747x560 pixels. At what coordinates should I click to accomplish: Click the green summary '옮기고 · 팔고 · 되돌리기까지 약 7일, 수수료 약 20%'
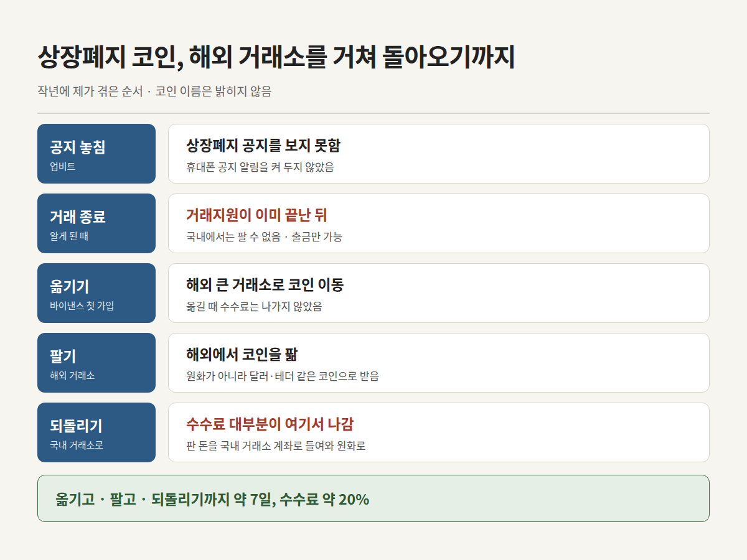point(212,498)
